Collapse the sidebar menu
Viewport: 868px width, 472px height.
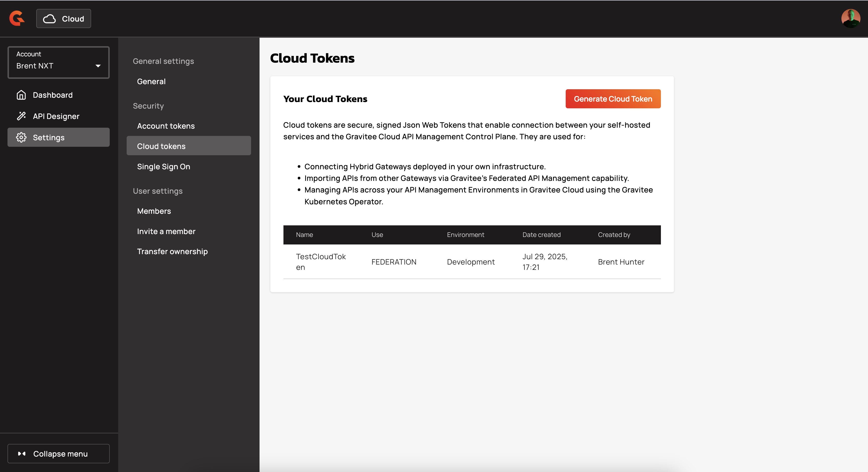59,454
